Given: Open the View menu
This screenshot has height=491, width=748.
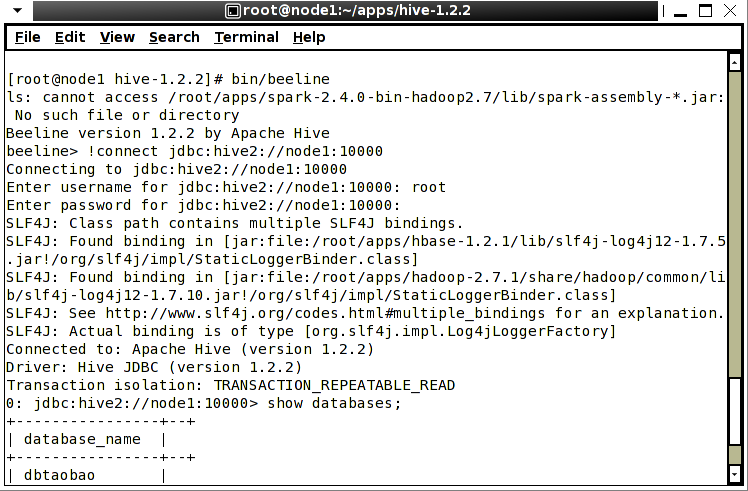Looking at the screenshot, I should pyautogui.click(x=117, y=37).
